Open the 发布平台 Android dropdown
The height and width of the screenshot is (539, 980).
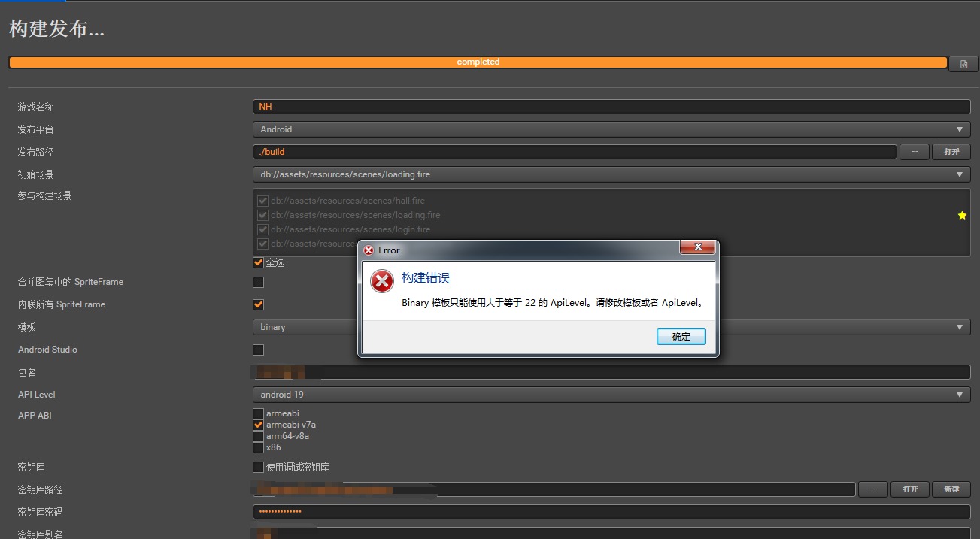611,129
